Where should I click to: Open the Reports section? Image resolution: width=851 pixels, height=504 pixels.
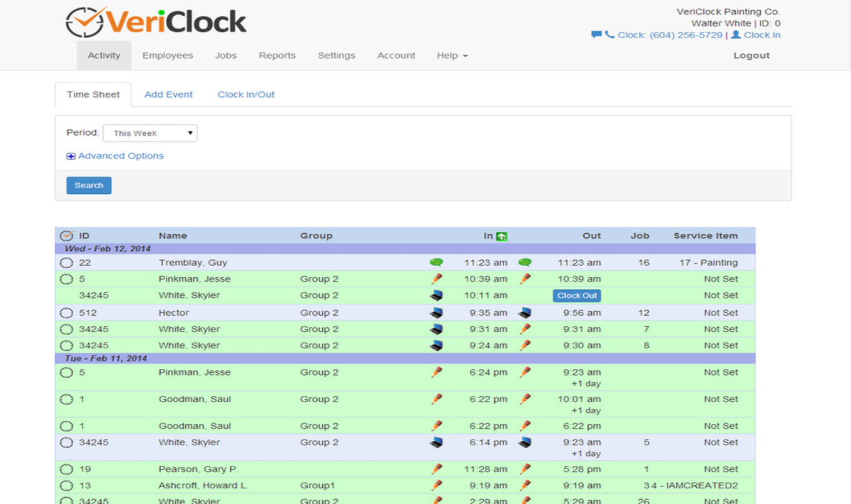click(x=277, y=56)
